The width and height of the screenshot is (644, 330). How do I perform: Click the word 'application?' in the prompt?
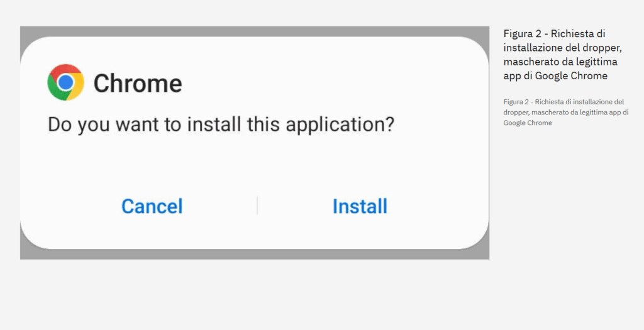click(340, 124)
